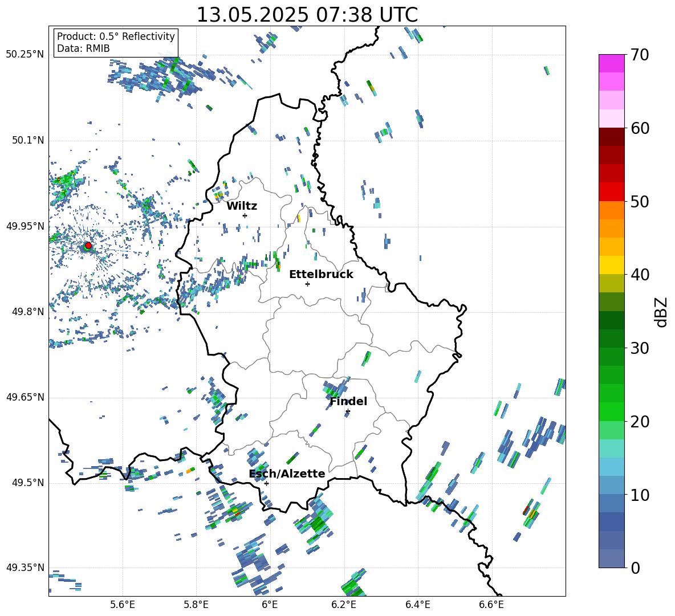Image resolution: width=675 pixels, height=616 pixels.
Task: Click the magenta top segment of colorbar
Action: pos(611,63)
